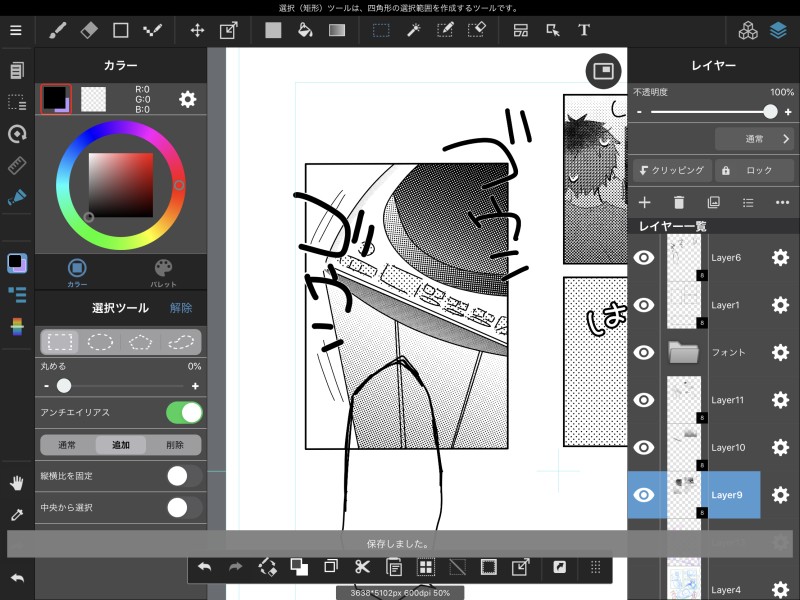Viewport: 800px width, 600px height.
Task: Choose 追加 selection mode
Action: (121, 445)
